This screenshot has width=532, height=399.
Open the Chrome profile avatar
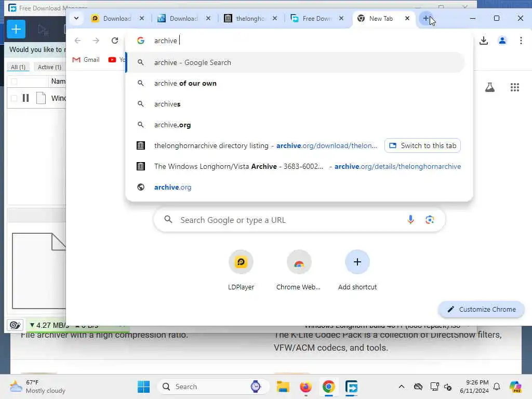(x=502, y=41)
